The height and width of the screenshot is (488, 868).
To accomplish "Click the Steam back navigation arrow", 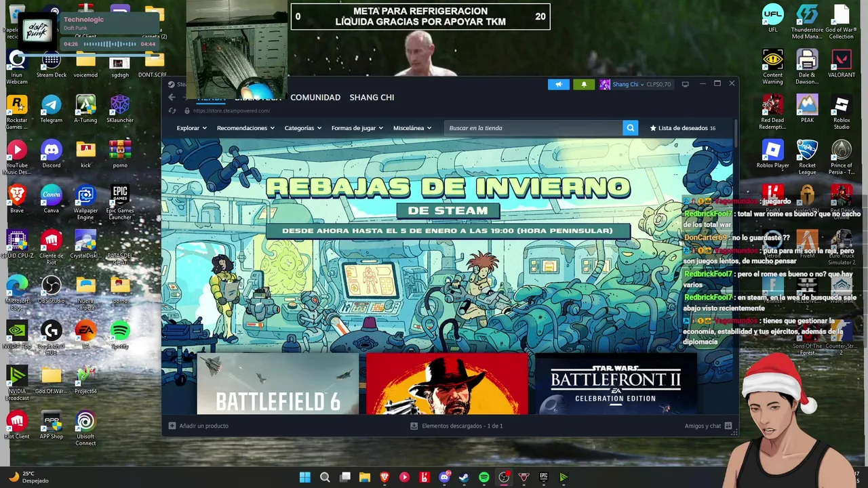I will [x=172, y=98].
